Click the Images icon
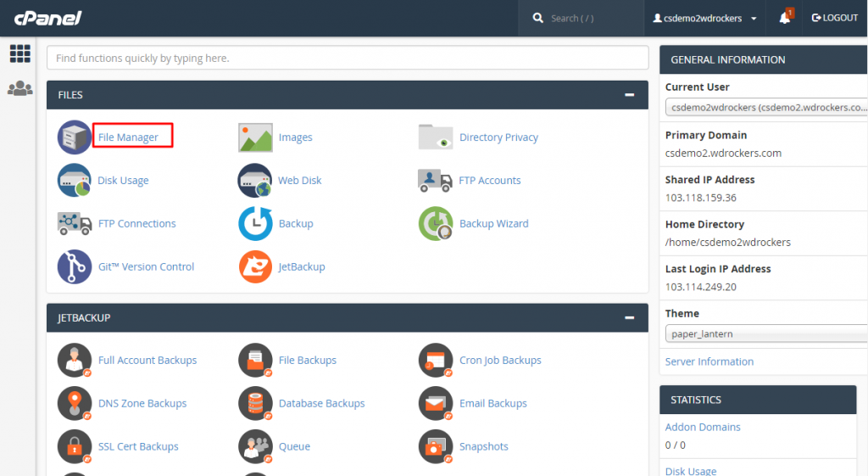Screen dimensions: 868x476 [x=255, y=137]
